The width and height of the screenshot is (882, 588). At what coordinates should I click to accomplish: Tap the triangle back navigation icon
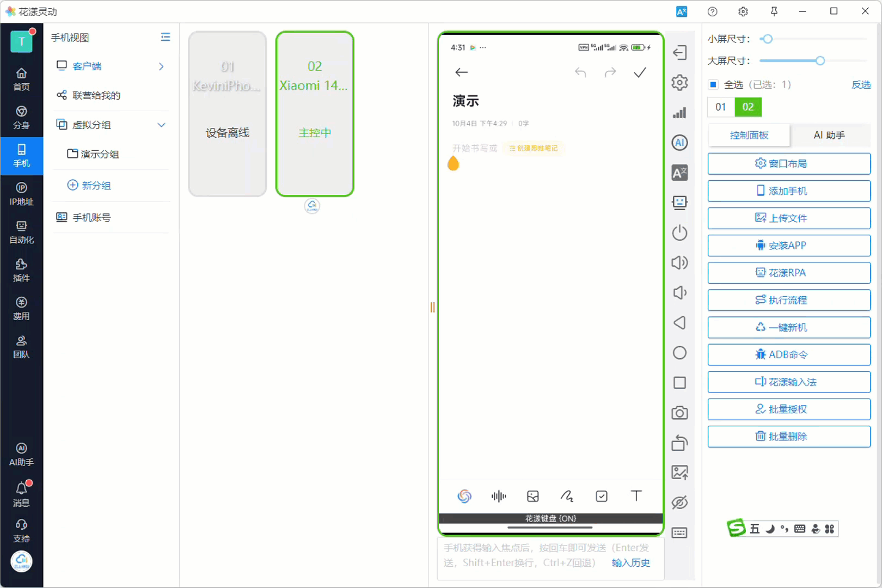tap(679, 323)
